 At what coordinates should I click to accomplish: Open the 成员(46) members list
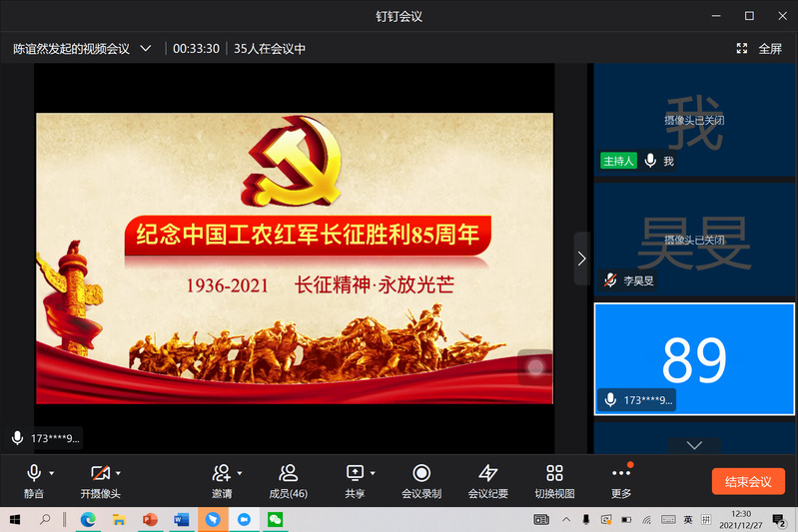coord(288,481)
